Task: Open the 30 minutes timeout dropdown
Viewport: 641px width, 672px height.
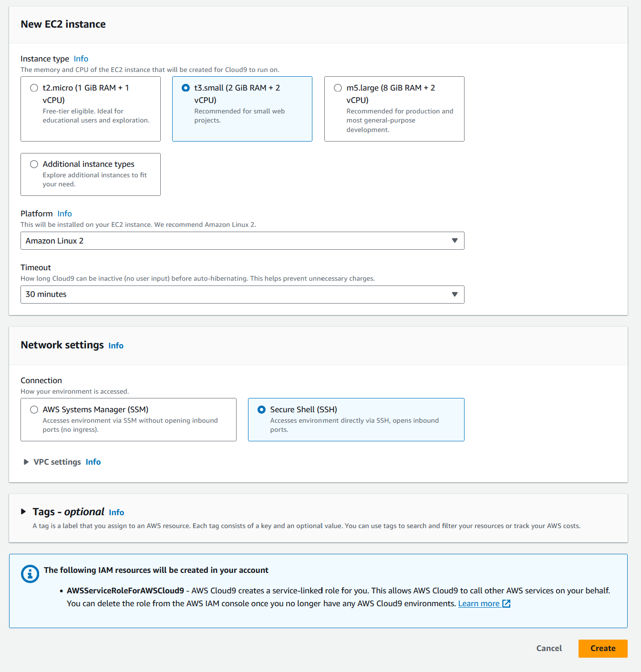Action: tap(242, 295)
